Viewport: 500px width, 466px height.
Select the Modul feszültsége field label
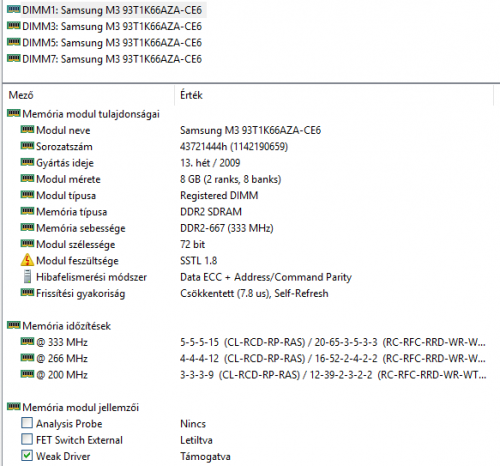[x=77, y=261]
